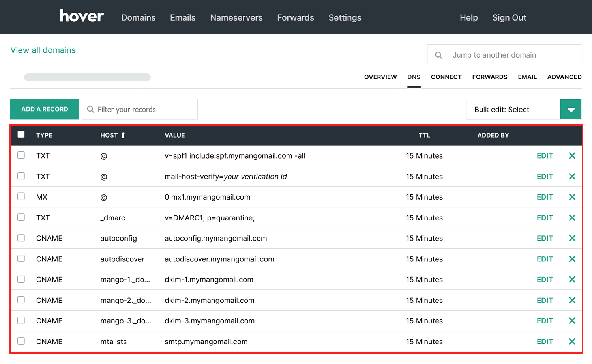Switch to the CONNECT tab
Image resolution: width=592 pixels, height=364 pixels.
coord(446,77)
